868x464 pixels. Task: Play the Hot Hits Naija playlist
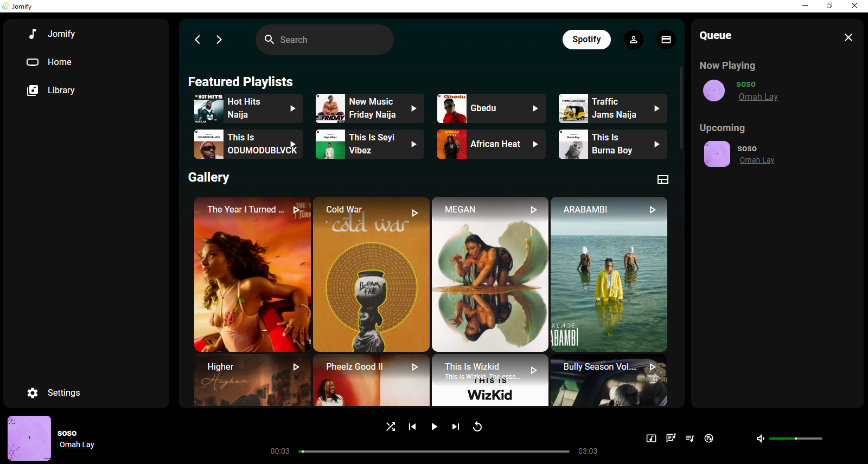(x=293, y=108)
